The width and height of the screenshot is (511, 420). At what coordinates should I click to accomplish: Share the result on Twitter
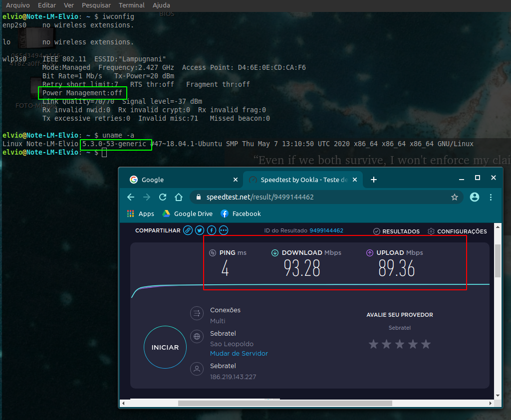[x=200, y=230]
